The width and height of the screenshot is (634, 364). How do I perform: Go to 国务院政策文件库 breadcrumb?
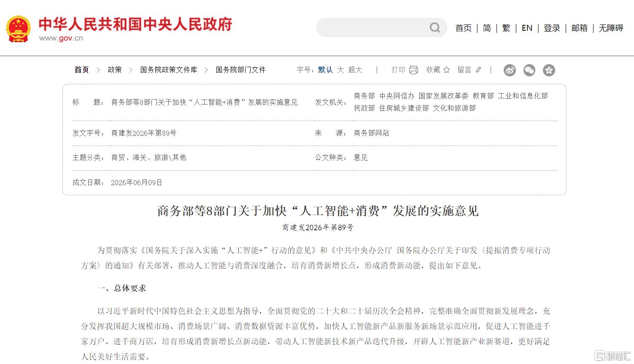(x=169, y=70)
